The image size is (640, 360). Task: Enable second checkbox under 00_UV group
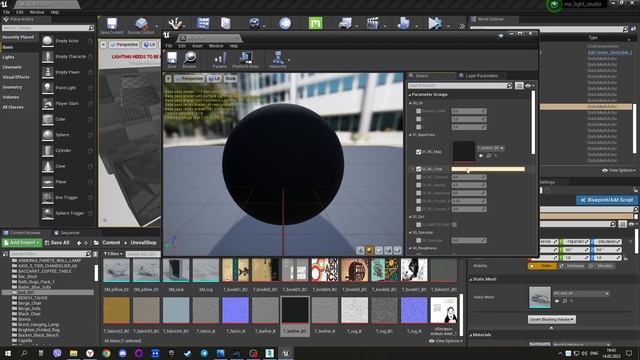pos(418,119)
